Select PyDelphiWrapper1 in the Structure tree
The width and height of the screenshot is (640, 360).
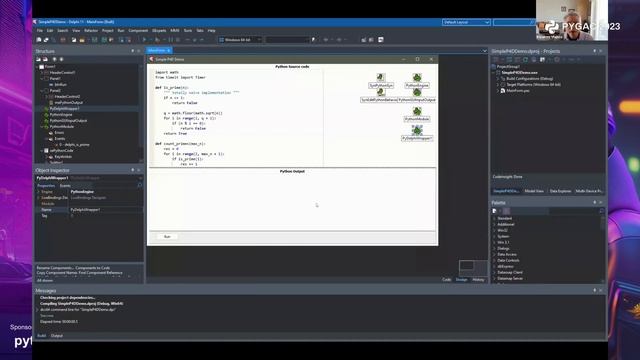click(x=64, y=109)
